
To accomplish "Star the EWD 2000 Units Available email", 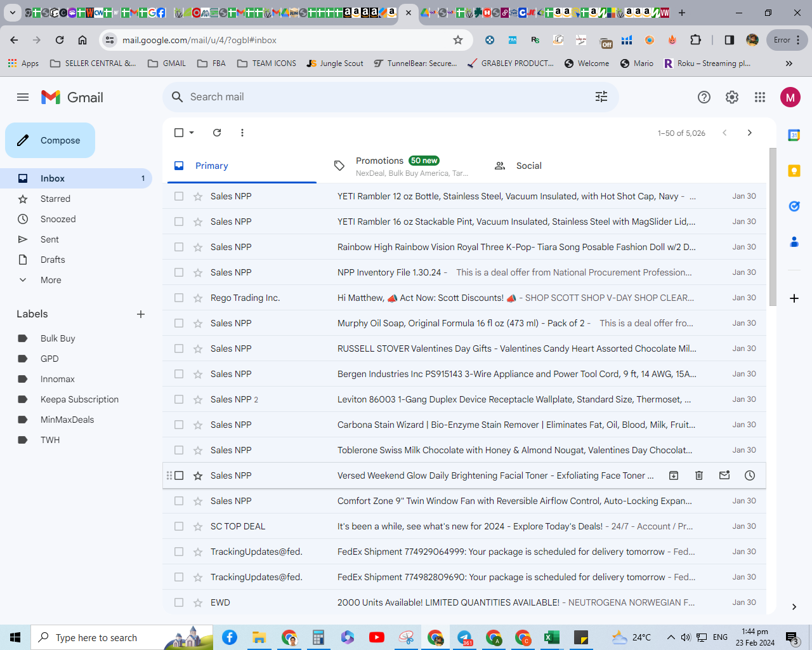I will (x=198, y=602).
